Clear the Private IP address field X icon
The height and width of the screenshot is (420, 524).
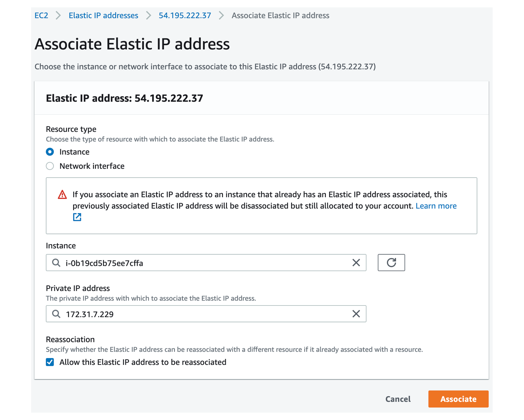point(356,313)
